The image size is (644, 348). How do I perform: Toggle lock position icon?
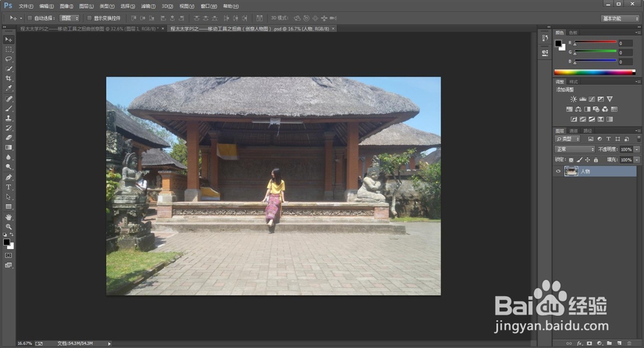pos(587,160)
